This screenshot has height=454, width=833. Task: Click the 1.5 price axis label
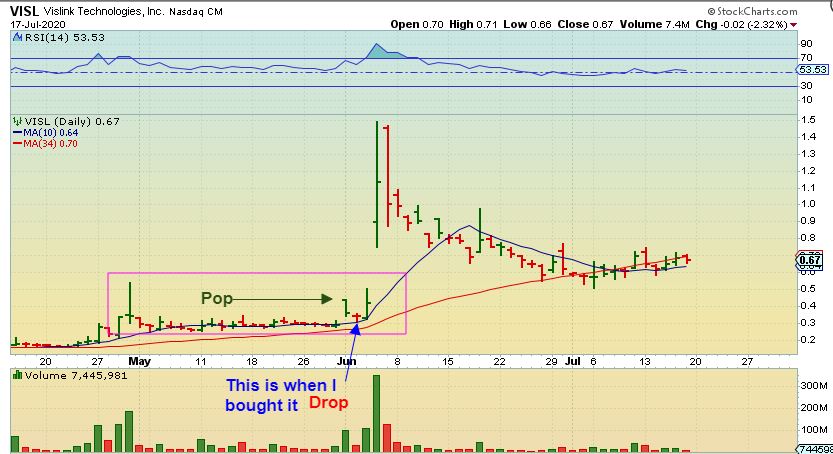pyautogui.click(x=809, y=120)
